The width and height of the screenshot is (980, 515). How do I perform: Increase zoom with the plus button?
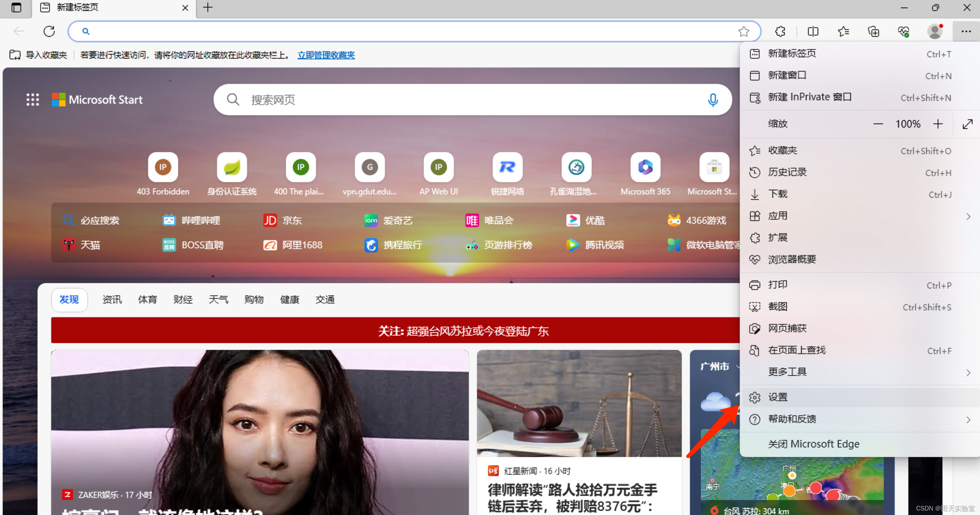(x=938, y=124)
